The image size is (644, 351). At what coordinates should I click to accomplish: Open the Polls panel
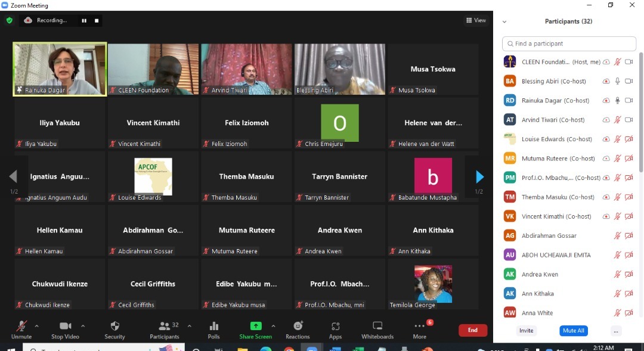coord(213,330)
